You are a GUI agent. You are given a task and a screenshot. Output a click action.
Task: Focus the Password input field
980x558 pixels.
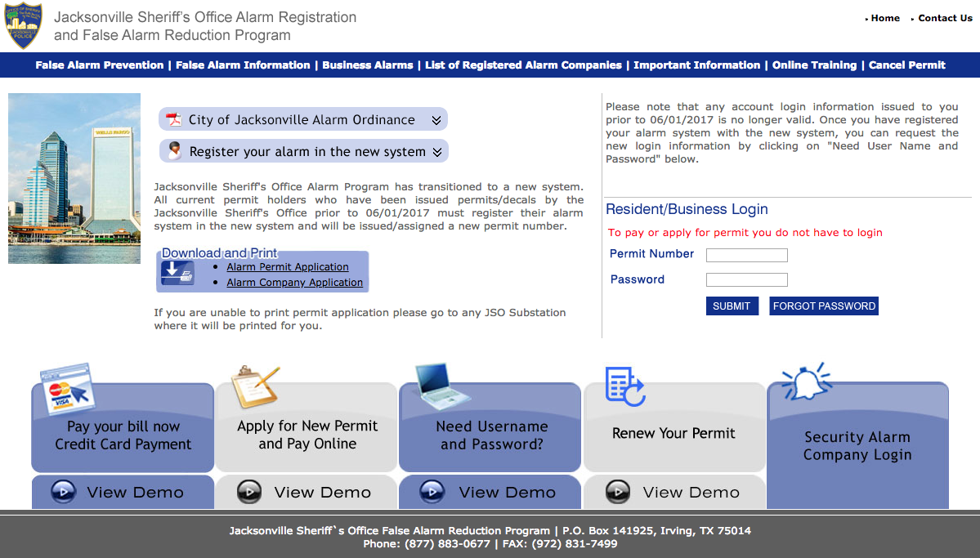pyautogui.click(x=747, y=280)
